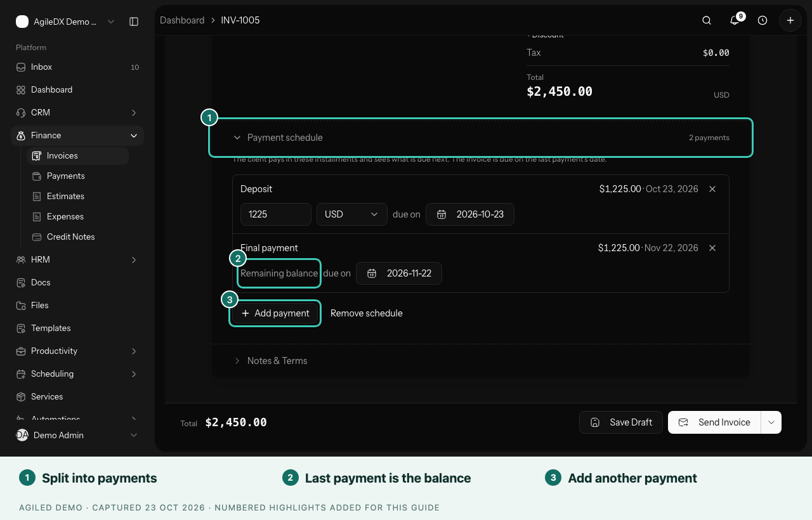
Task: Open Payments under Finance
Action: (77, 176)
